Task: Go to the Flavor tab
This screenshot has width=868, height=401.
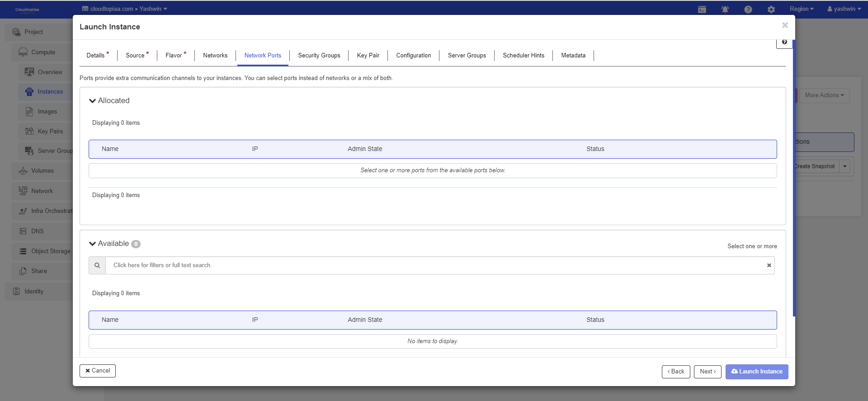Action: tap(174, 56)
